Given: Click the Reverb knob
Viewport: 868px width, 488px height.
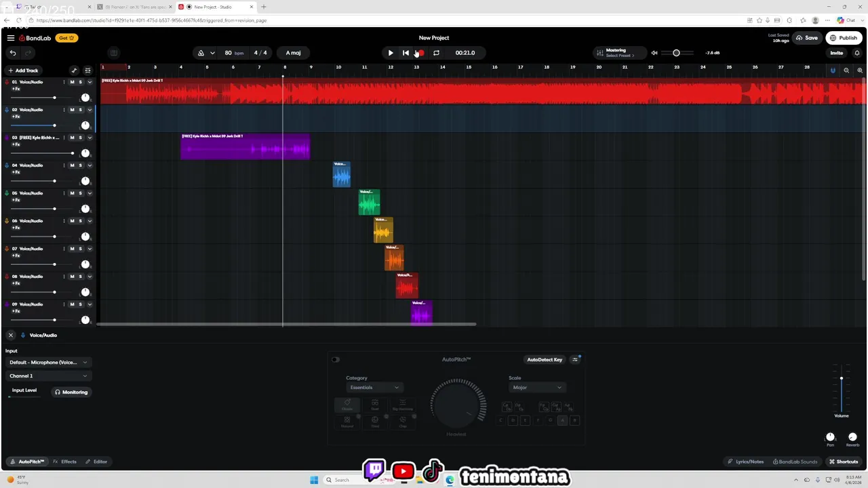Looking at the screenshot, I should point(852,437).
